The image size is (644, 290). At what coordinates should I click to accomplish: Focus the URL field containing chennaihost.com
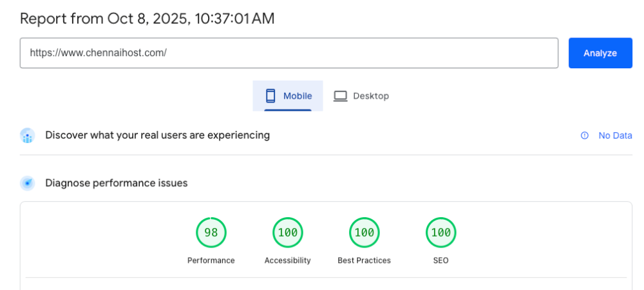[289, 53]
